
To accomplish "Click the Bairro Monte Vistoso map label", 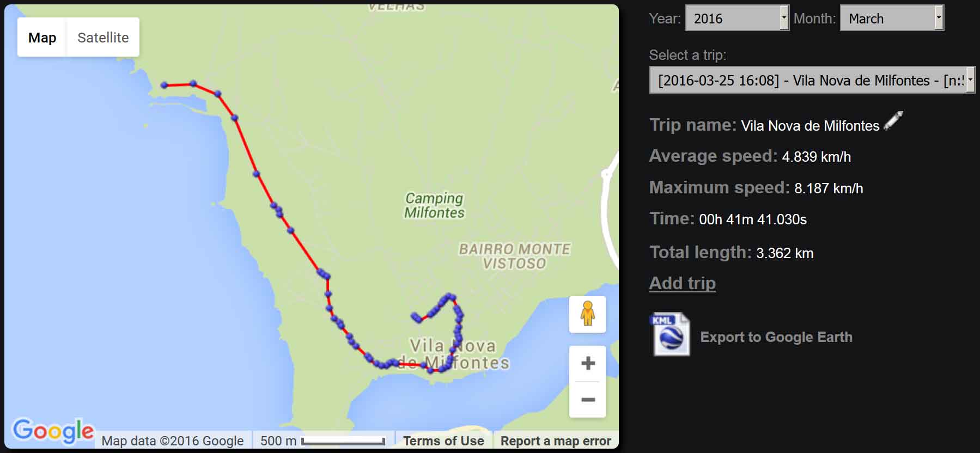I will [x=515, y=256].
